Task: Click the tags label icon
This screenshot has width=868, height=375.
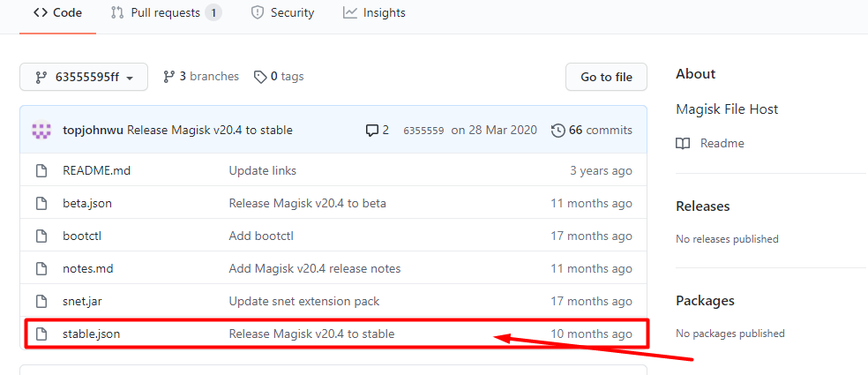Action: coord(260,77)
